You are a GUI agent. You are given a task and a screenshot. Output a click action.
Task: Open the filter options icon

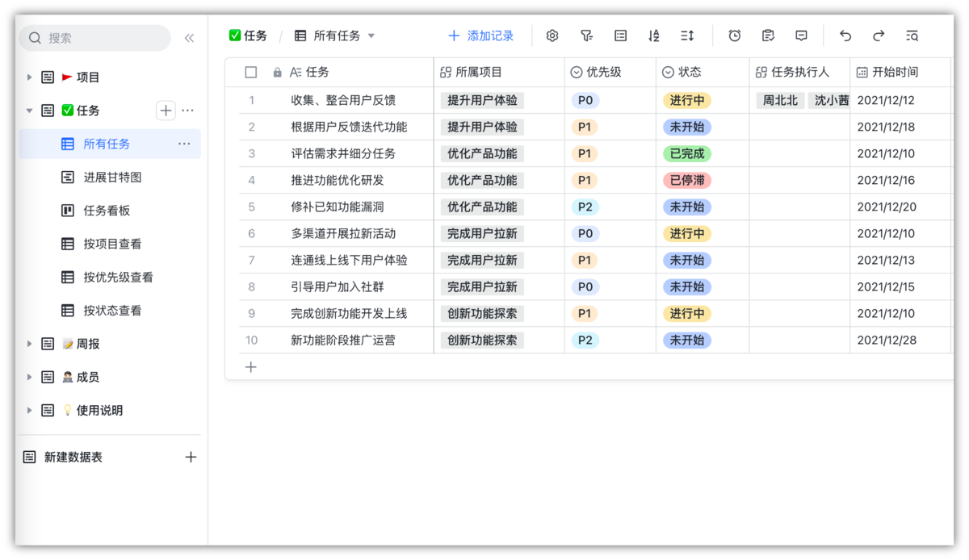point(586,36)
